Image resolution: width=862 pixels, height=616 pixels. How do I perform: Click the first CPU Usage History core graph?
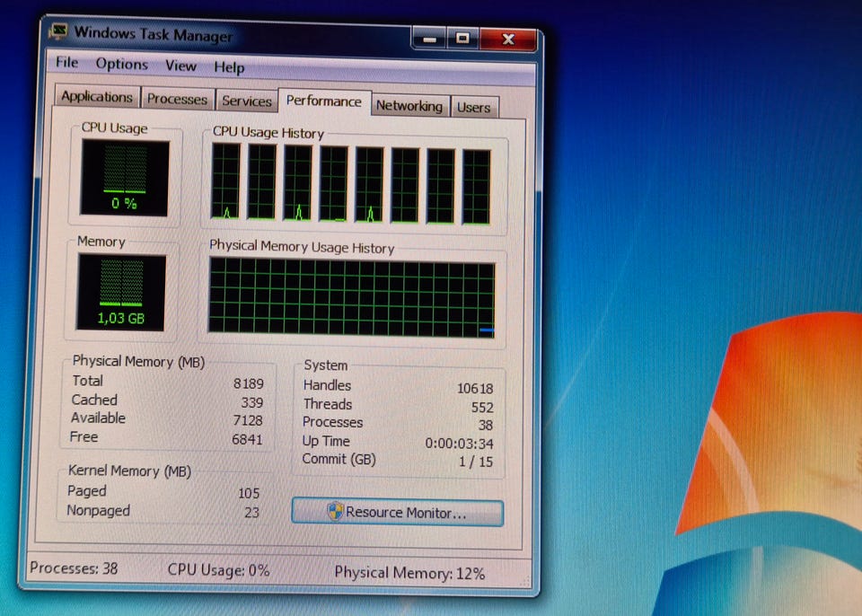[226, 181]
